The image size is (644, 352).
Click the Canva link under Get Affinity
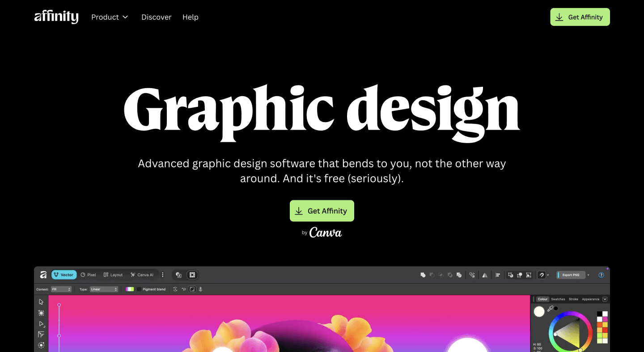325,232
